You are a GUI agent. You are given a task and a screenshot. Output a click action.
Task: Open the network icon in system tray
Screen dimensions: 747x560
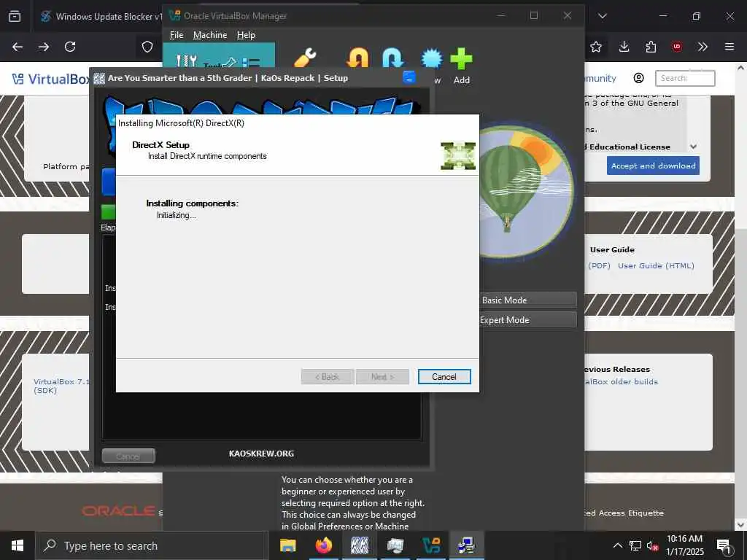pos(635,545)
